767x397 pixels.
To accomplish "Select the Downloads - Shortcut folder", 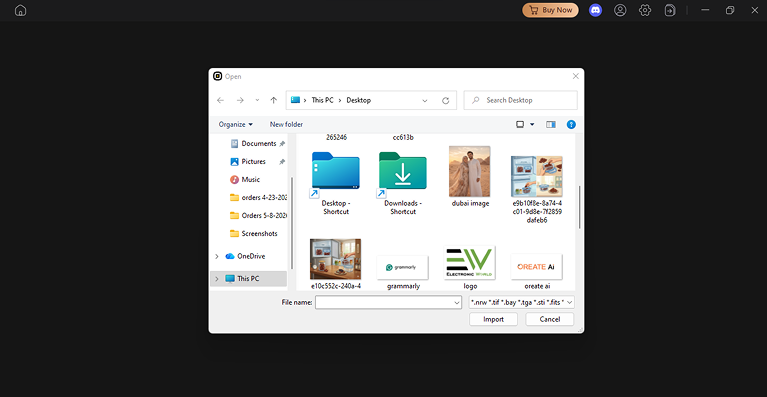I will coord(403,182).
